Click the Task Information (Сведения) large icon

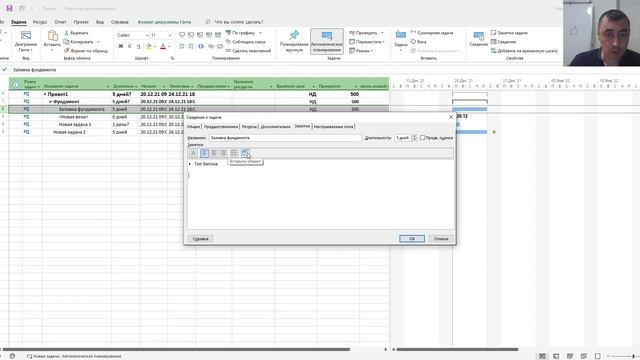tap(478, 37)
